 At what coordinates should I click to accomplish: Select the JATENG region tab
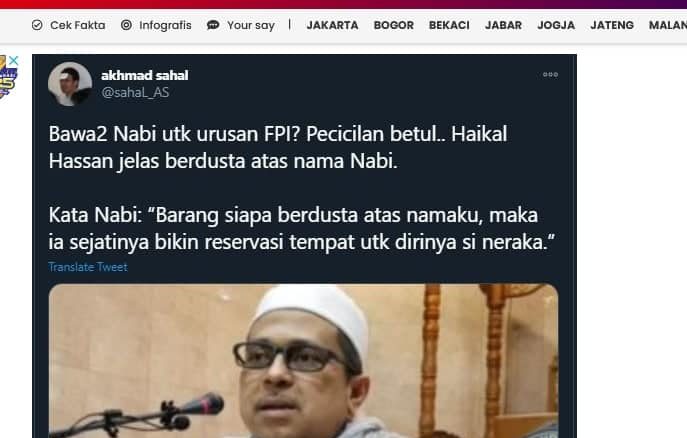coord(612,25)
